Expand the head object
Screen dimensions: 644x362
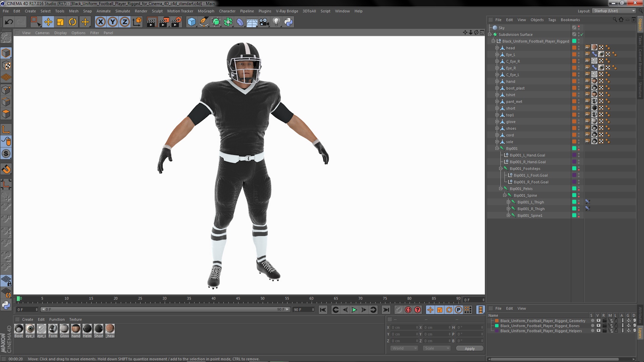(497, 48)
